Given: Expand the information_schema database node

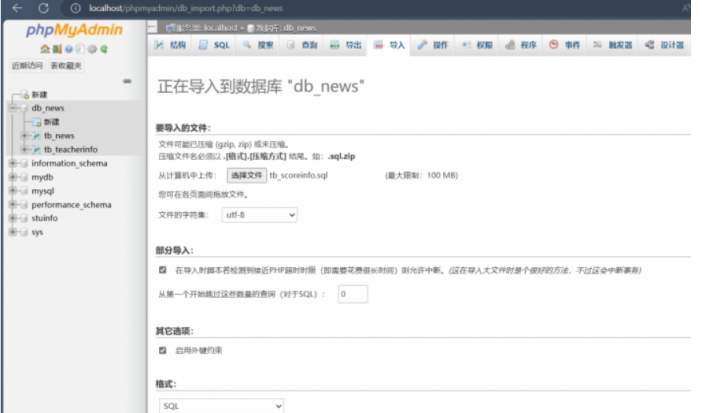Looking at the screenshot, I should point(13,163).
